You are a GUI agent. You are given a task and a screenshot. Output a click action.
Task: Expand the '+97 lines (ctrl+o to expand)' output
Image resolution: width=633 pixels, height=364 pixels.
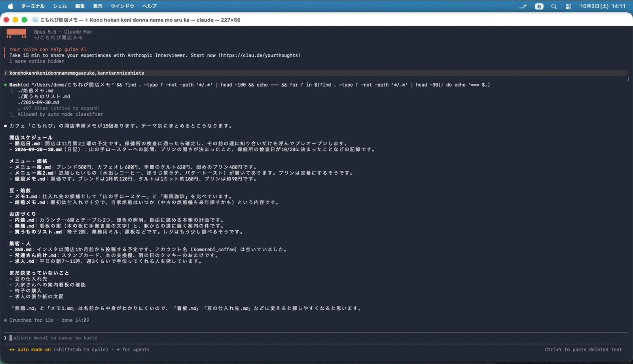59,108
